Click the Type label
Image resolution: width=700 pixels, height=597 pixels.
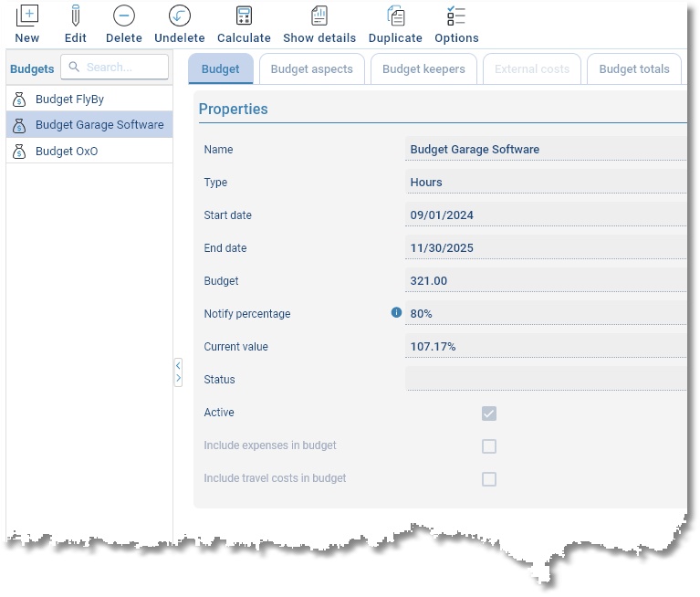(x=215, y=183)
